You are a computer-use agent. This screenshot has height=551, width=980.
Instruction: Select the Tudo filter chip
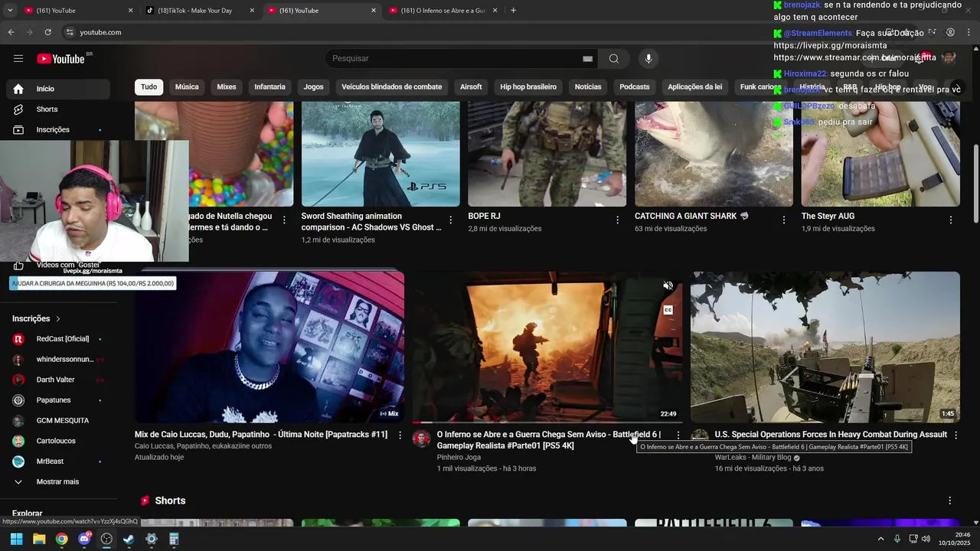(x=149, y=86)
